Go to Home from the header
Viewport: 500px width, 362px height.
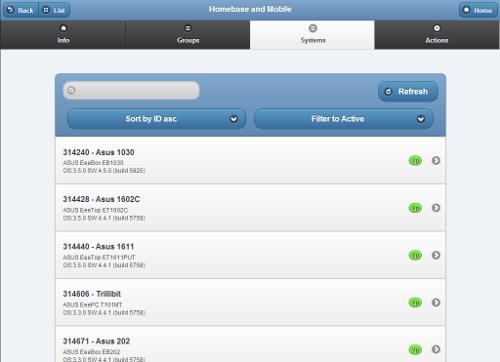click(478, 10)
